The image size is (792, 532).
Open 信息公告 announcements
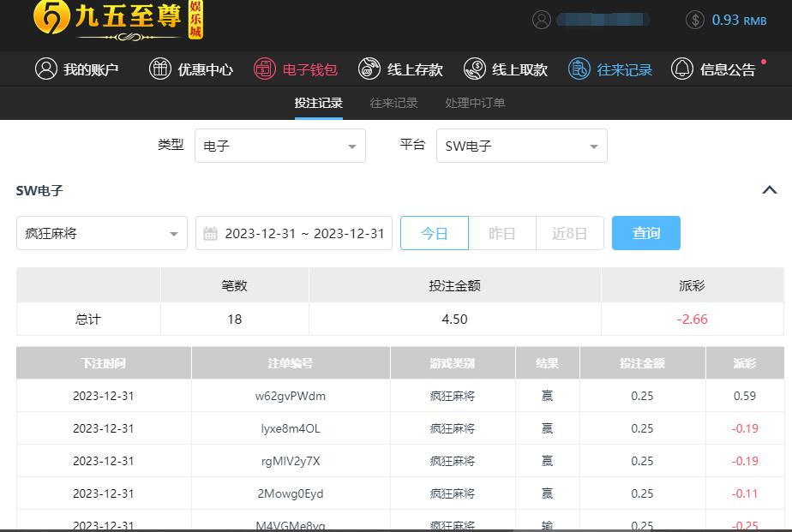tap(713, 69)
